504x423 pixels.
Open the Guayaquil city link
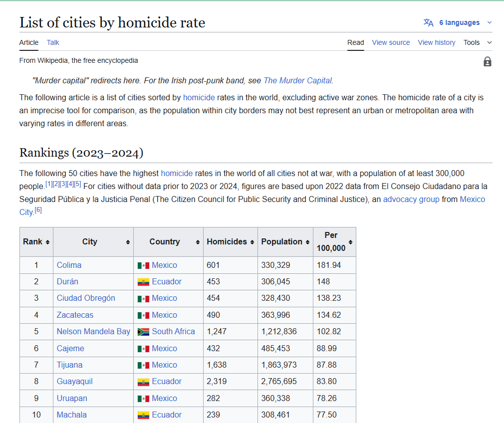(74, 381)
